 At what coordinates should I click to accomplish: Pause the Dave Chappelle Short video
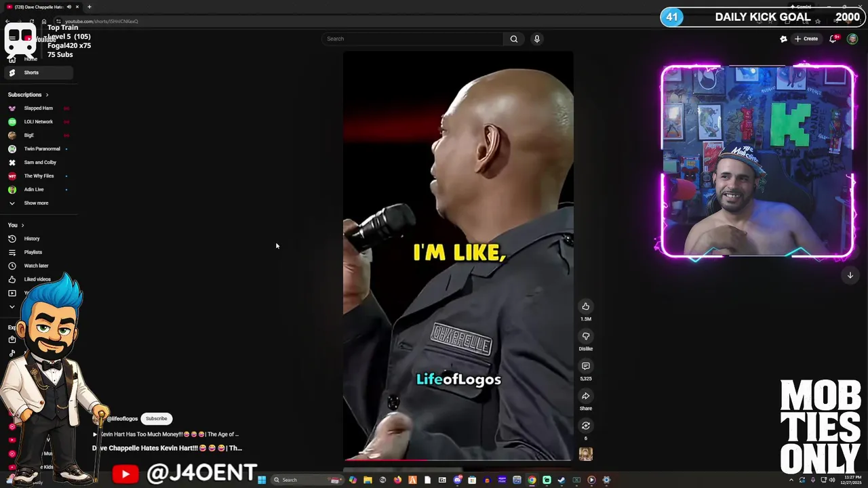pyautogui.click(x=458, y=256)
